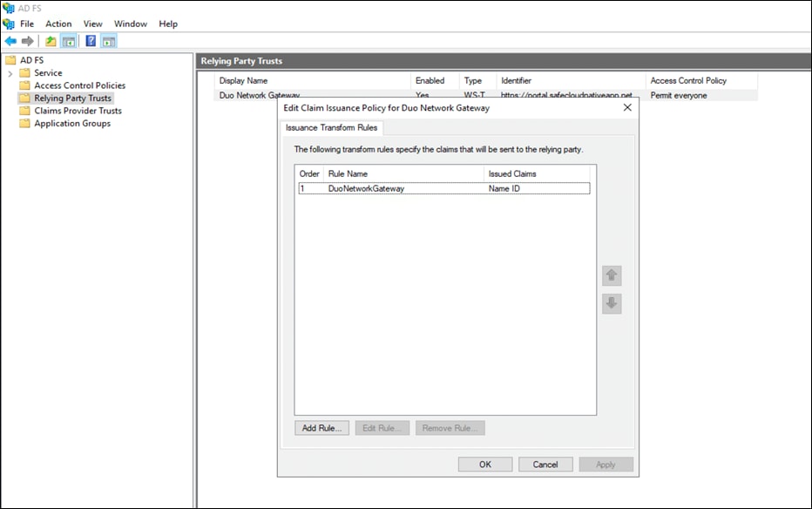Sort by the Display Name column header
This screenshot has height=509, width=812.
click(x=312, y=81)
